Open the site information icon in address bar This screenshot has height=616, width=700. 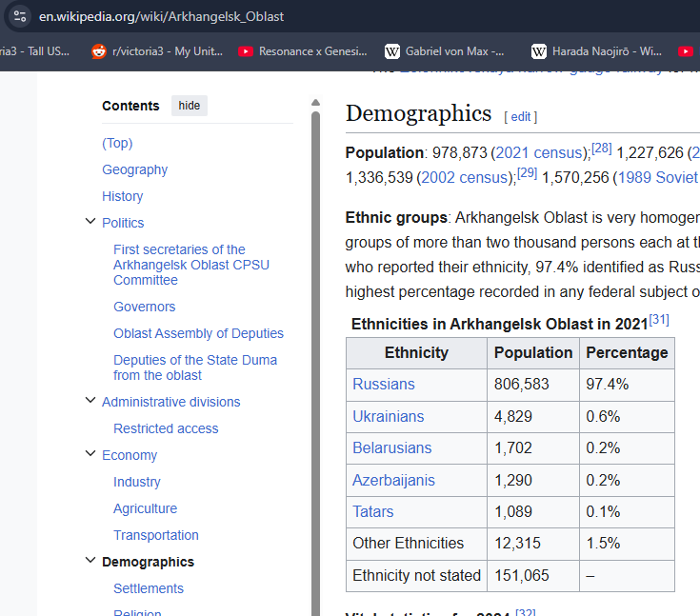(x=20, y=16)
